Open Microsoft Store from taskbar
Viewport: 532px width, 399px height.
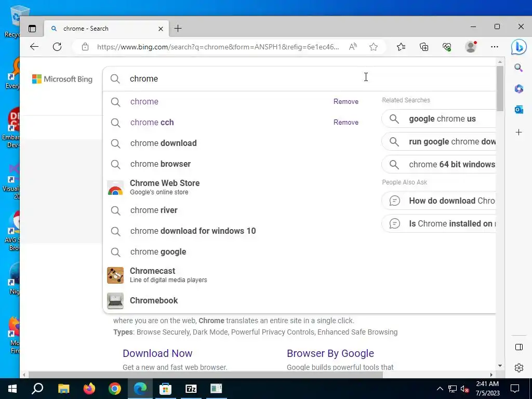[x=165, y=389]
